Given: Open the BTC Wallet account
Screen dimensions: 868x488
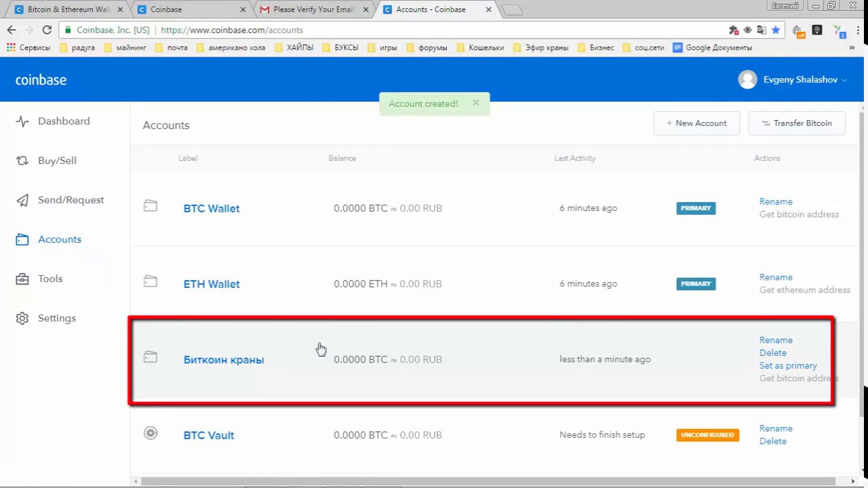Looking at the screenshot, I should [212, 209].
